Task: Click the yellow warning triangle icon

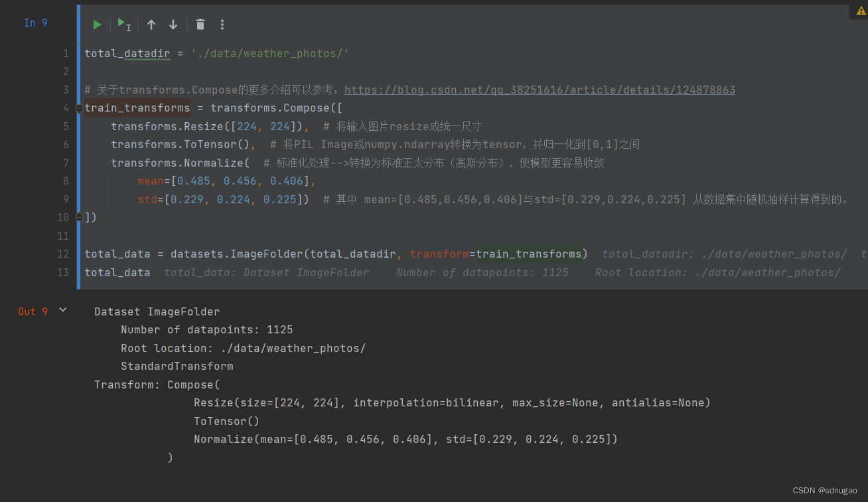Action: 861,11
